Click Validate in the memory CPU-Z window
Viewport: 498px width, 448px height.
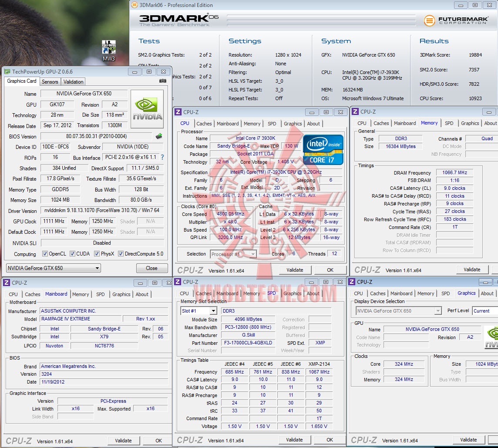(472, 269)
